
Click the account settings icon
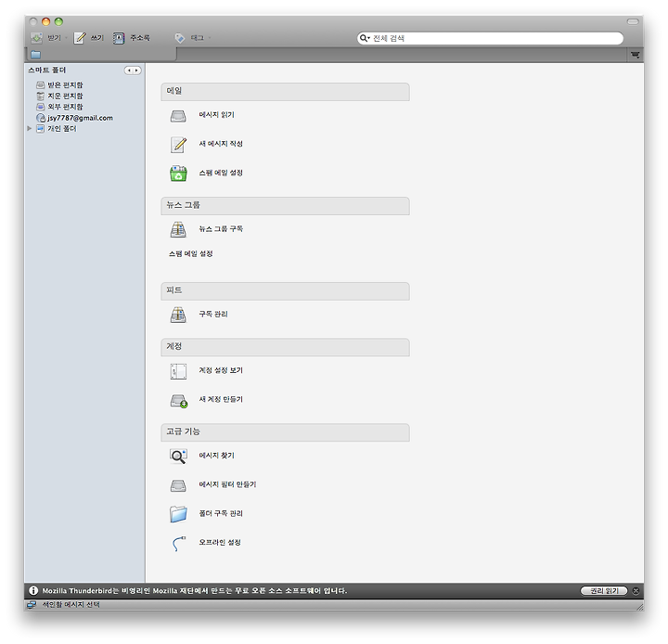pos(178,371)
